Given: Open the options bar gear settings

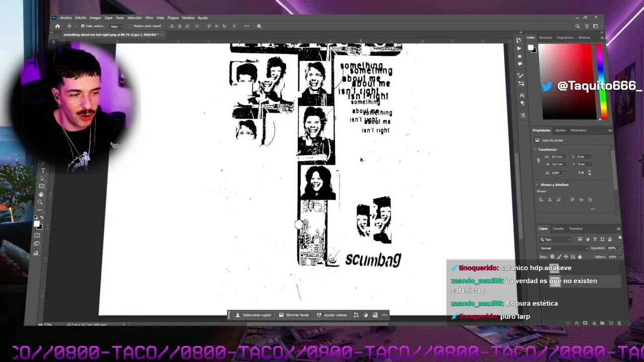Looking at the screenshot, I should 259,26.
